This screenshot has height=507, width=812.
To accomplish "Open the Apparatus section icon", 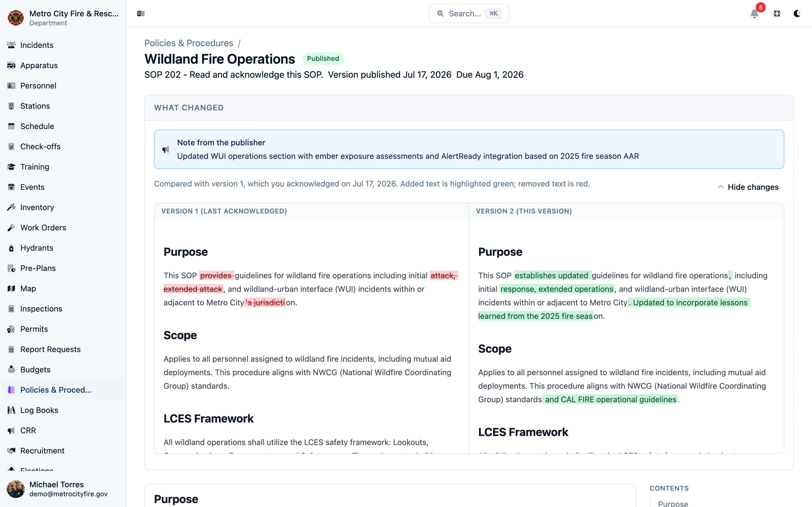I will click(11, 65).
